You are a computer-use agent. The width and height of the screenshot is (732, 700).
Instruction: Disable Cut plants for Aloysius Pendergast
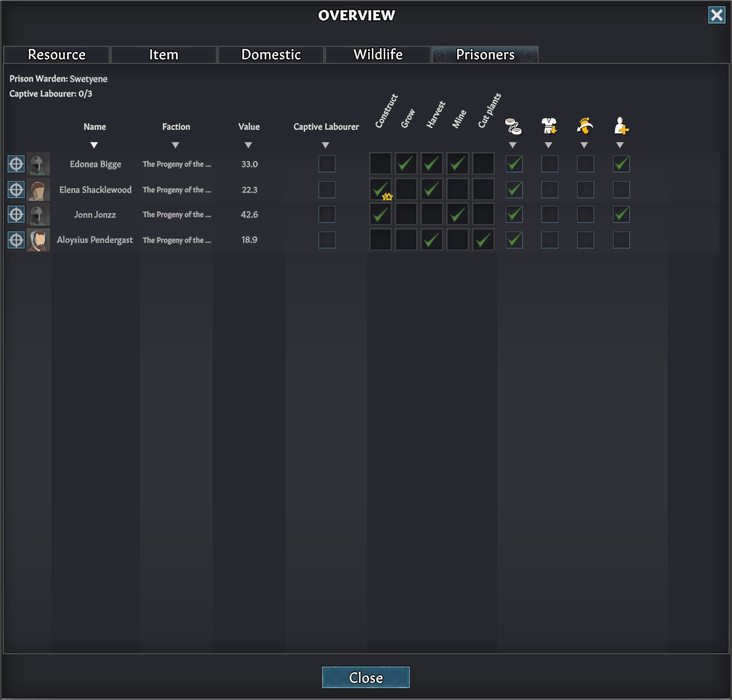click(x=483, y=240)
